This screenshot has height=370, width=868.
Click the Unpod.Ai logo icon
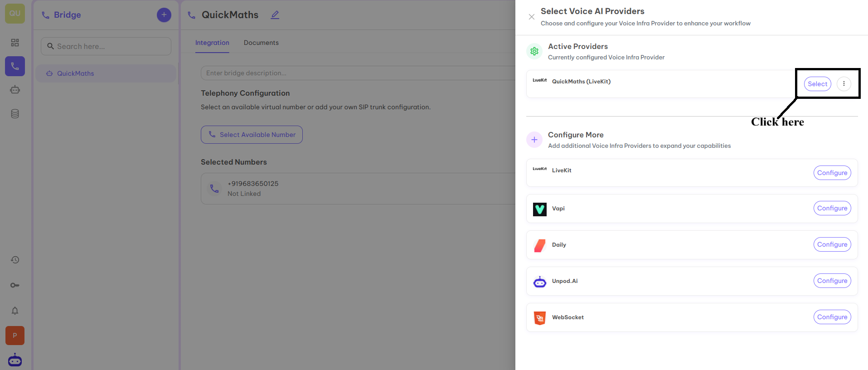(540, 282)
